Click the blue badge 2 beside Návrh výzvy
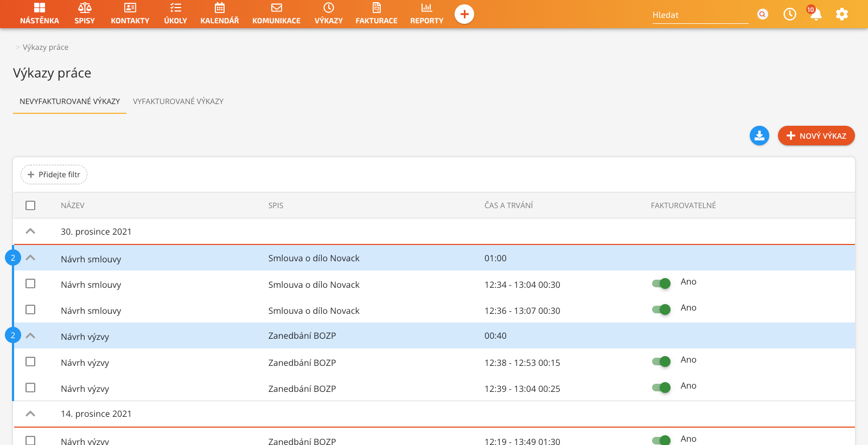Screen dimensions: 868x445 pyautogui.click(x=13, y=336)
